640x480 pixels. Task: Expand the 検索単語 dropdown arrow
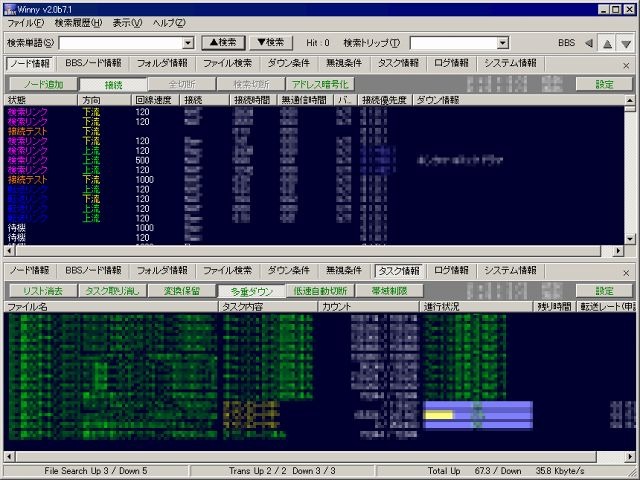(188, 43)
